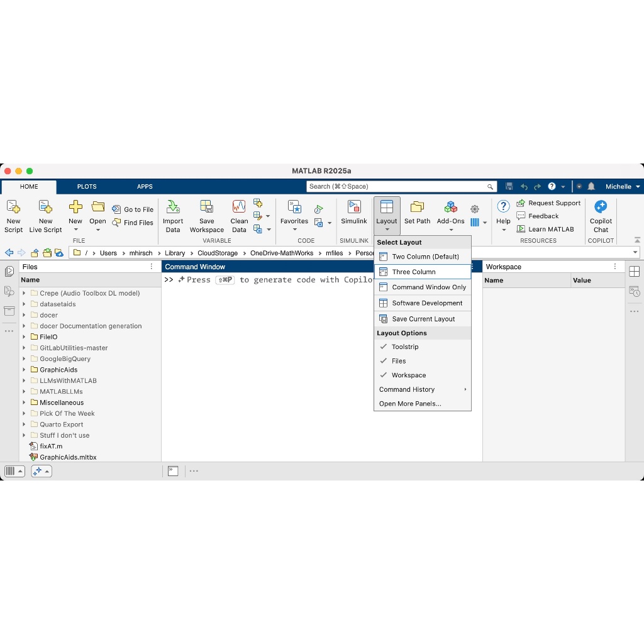Image resolution: width=644 pixels, height=644 pixels.
Task: Click Open More Panels...
Action: (x=422, y=404)
